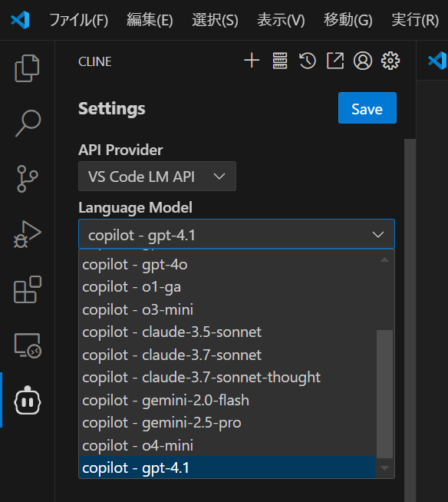The height and width of the screenshot is (502, 448).
Task: Open the ファイル(F) menu
Action: click(x=79, y=20)
